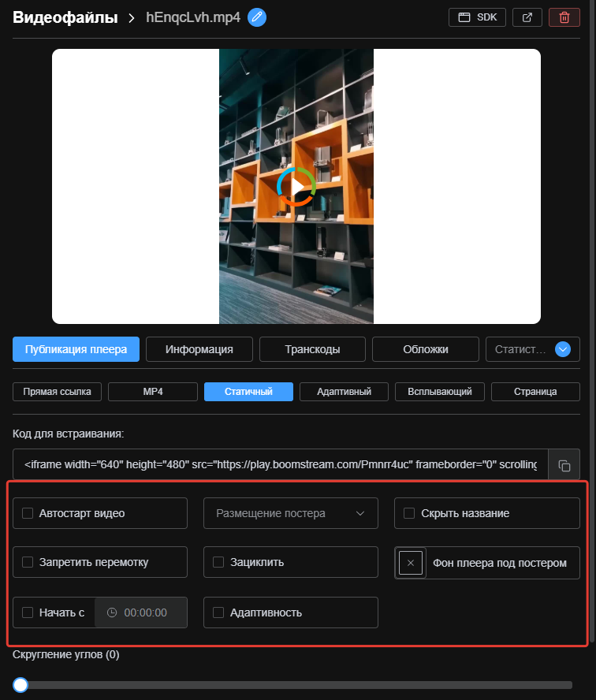Viewport: 596px width, 700px height.
Task: Open the Размещение постера dropdown
Action: [x=291, y=513]
